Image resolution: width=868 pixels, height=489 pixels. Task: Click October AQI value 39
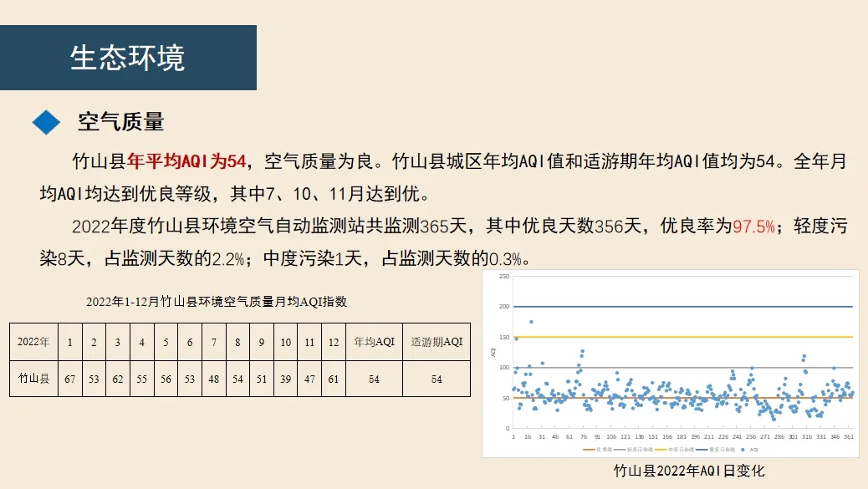286,379
